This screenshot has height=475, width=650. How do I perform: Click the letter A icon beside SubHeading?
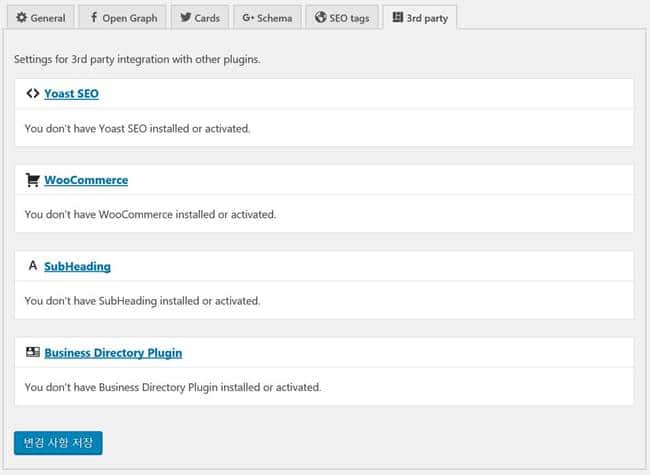pos(32,266)
